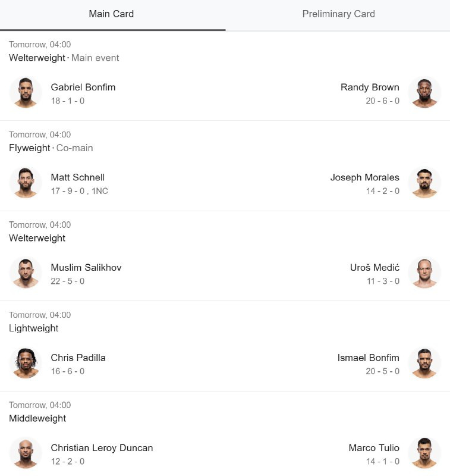Open Gabriel Bonfim's fighter avatar

pyautogui.click(x=26, y=93)
